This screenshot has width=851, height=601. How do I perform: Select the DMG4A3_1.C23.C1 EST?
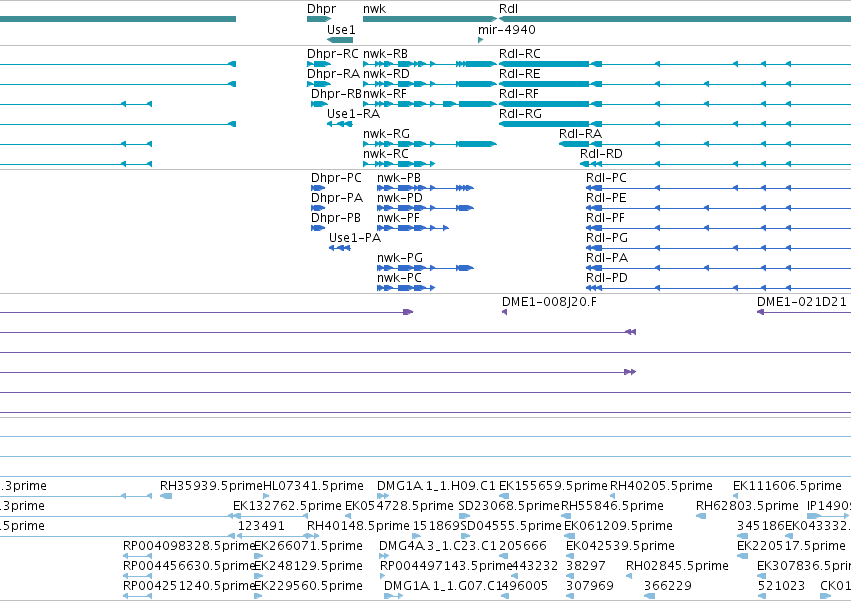pos(384,556)
